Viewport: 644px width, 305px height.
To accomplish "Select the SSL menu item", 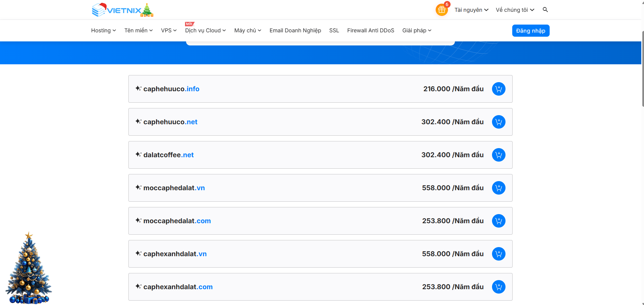I will (x=334, y=31).
